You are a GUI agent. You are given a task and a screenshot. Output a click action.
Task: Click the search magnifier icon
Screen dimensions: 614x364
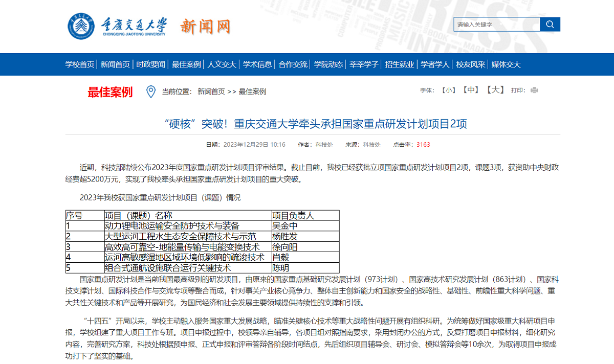coord(550,24)
